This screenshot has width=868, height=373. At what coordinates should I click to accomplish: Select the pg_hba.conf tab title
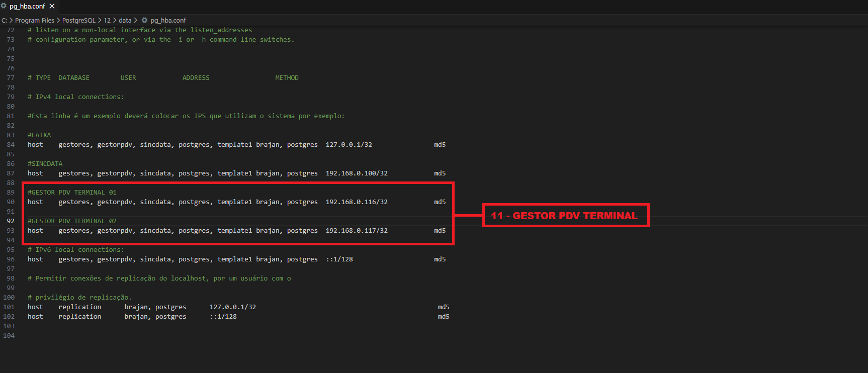tap(27, 7)
